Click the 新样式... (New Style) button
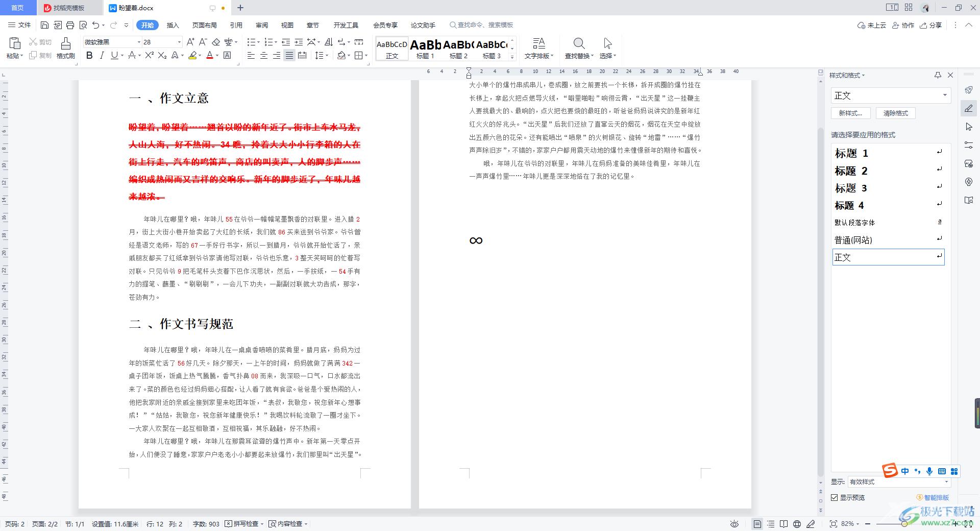Image resolution: width=980 pixels, height=531 pixels. [850, 113]
